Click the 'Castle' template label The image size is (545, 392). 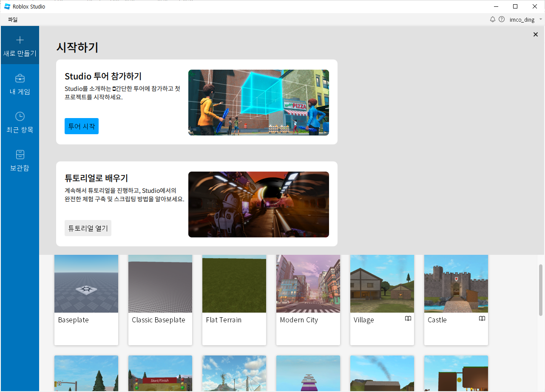pos(437,320)
